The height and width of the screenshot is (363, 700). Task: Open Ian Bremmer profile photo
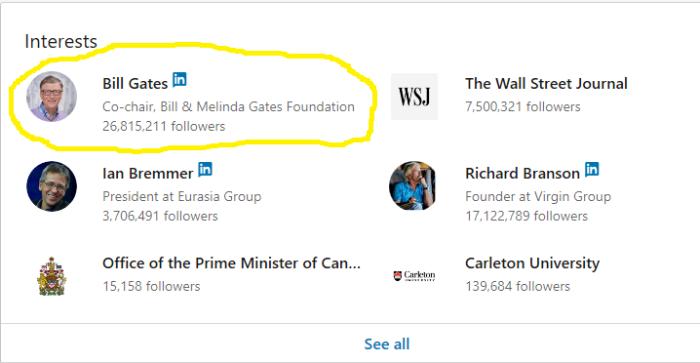pyautogui.click(x=51, y=186)
